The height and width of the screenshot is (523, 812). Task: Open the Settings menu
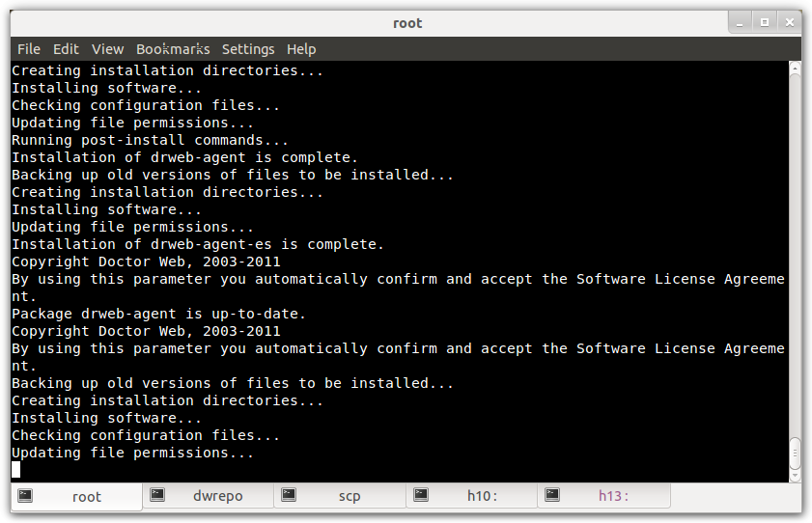point(248,49)
